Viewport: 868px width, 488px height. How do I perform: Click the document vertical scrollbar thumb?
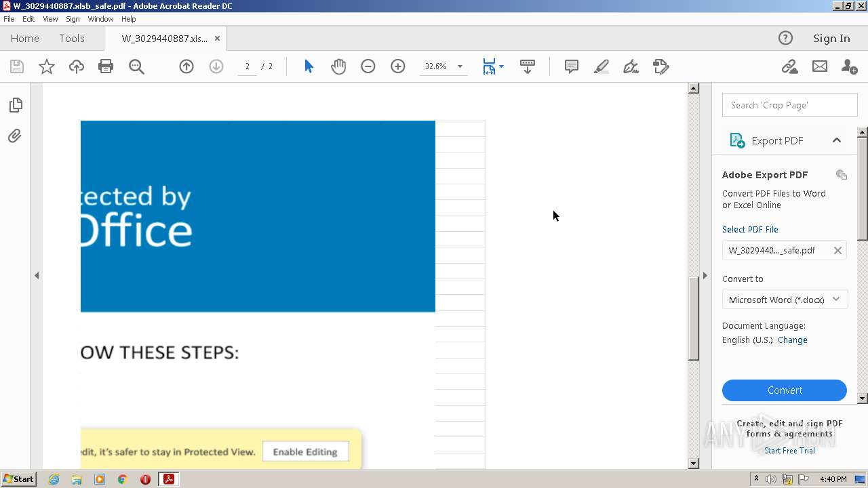[x=693, y=319]
